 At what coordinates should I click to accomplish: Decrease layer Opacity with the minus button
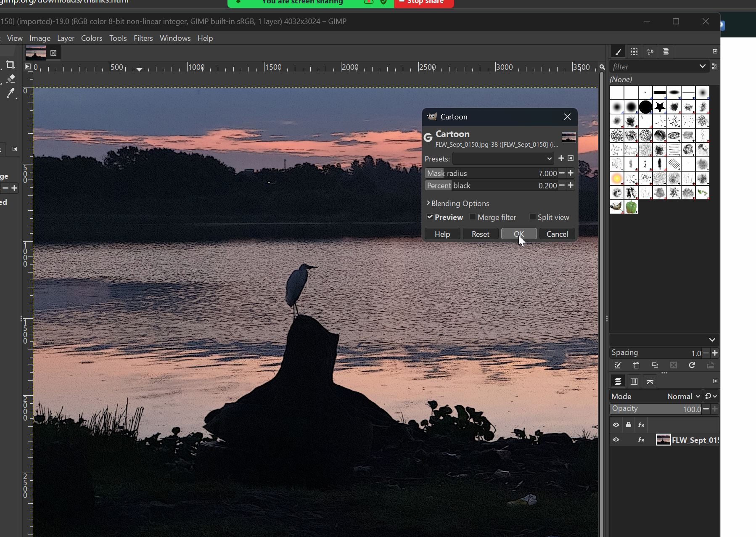tap(706, 409)
